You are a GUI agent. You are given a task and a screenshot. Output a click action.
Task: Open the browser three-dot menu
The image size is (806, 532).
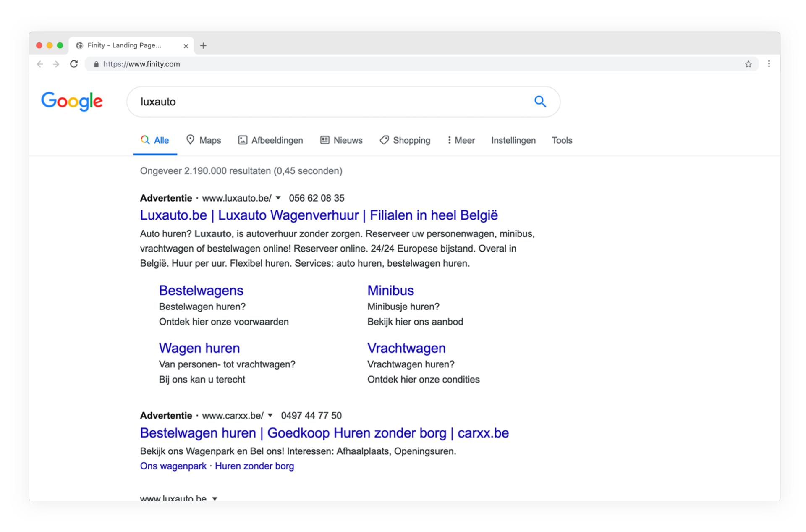click(769, 64)
